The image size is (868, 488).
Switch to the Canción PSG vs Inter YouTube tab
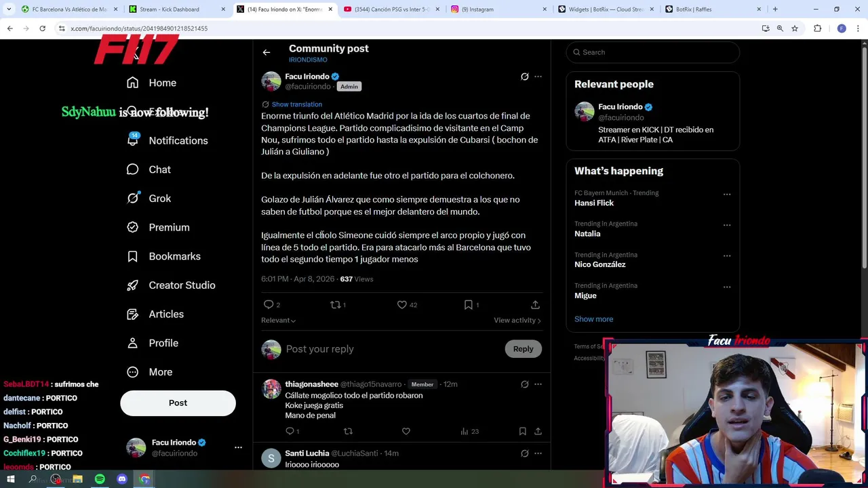pos(392,9)
